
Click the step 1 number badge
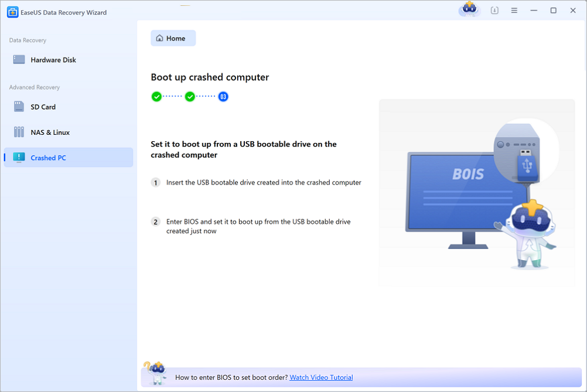click(x=156, y=183)
